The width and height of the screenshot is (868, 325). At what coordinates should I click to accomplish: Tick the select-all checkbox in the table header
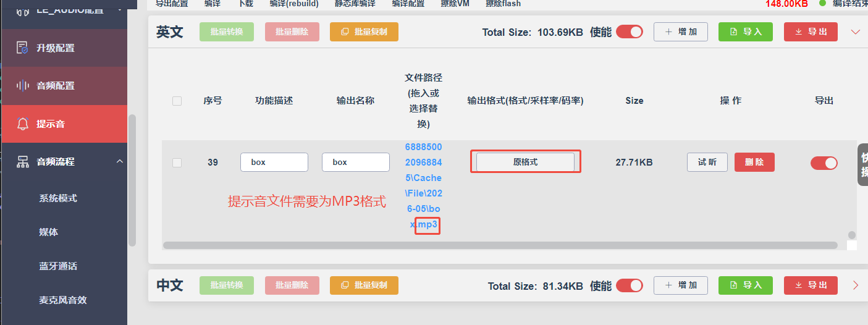pos(177,101)
